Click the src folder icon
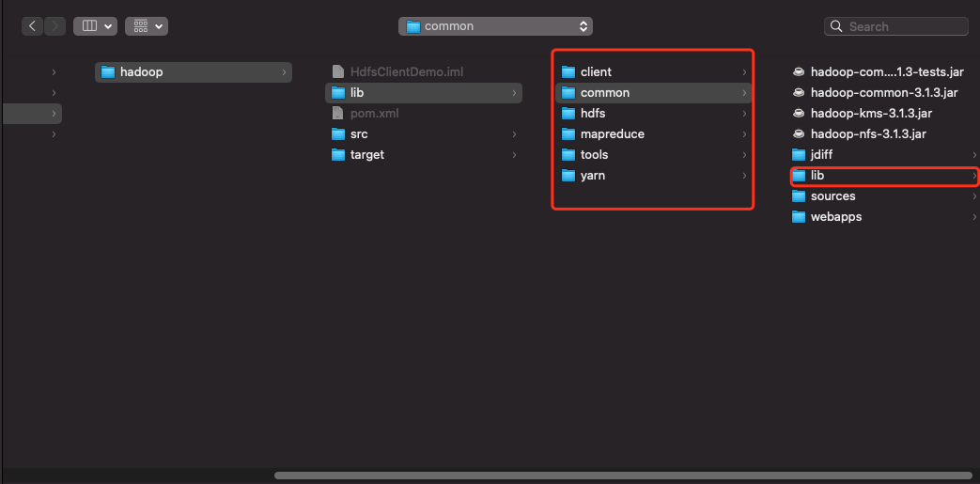Screen dimensions: 980x484 pyautogui.click(x=338, y=133)
